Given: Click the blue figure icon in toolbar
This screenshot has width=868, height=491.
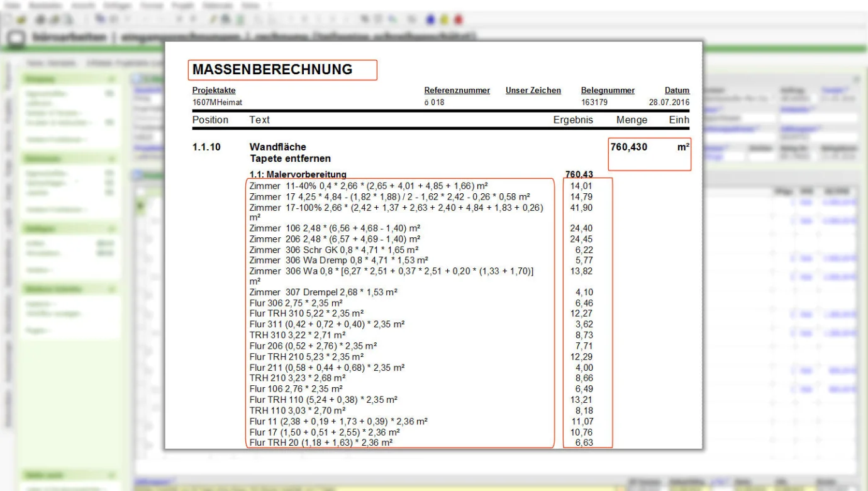Looking at the screenshot, I should (x=430, y=20).
